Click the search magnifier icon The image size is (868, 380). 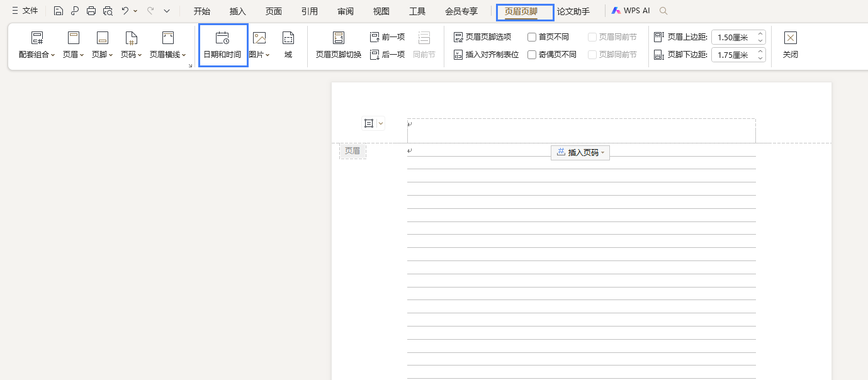[663, 11]
